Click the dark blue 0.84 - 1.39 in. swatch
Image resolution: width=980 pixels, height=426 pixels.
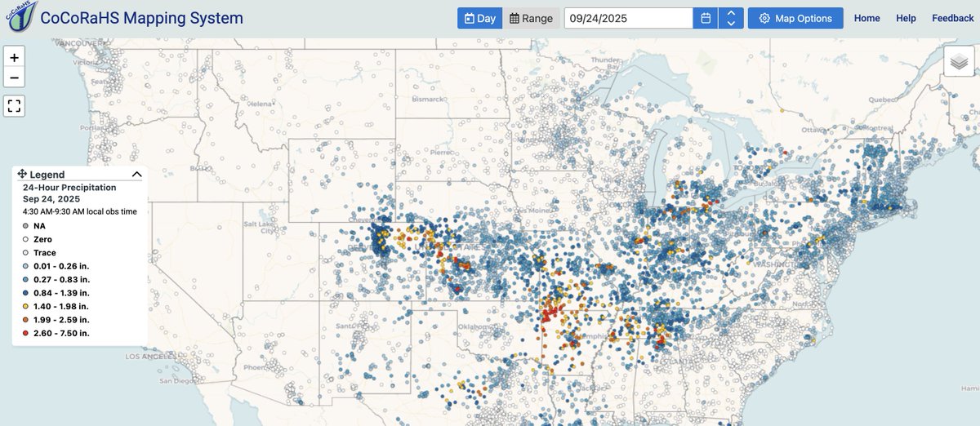26,293
